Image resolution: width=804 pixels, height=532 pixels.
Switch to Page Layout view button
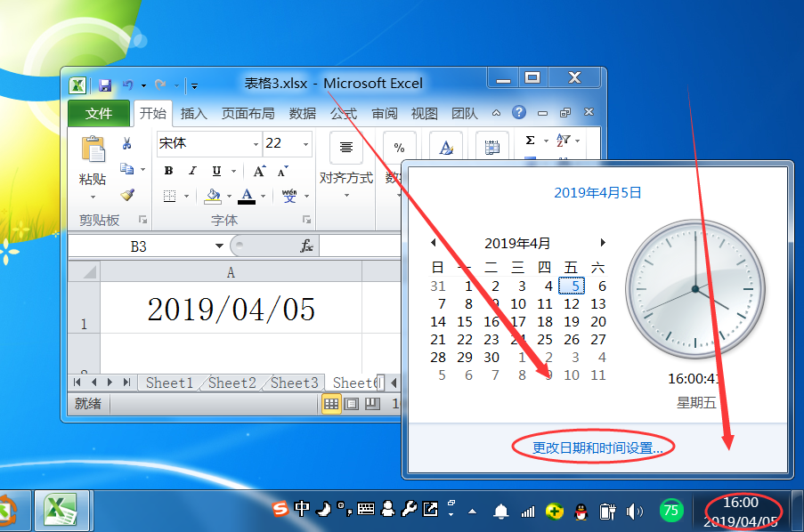click(x=352, y=404)
